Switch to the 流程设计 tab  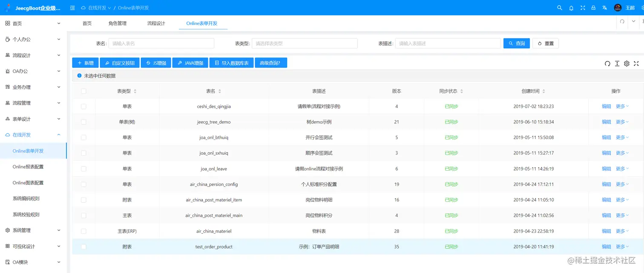pyautogui.click(x=156, y=23)
